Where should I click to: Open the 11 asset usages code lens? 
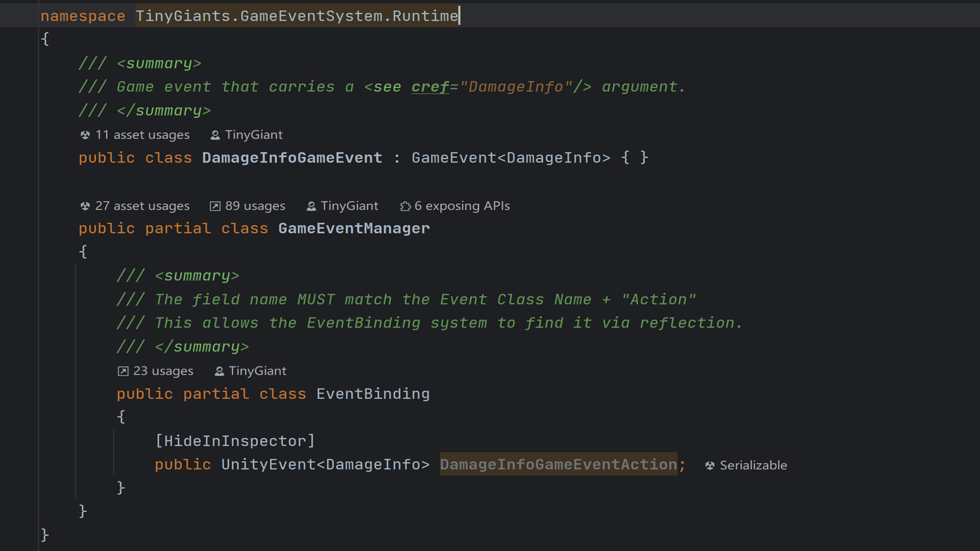(x=142, y=135)
